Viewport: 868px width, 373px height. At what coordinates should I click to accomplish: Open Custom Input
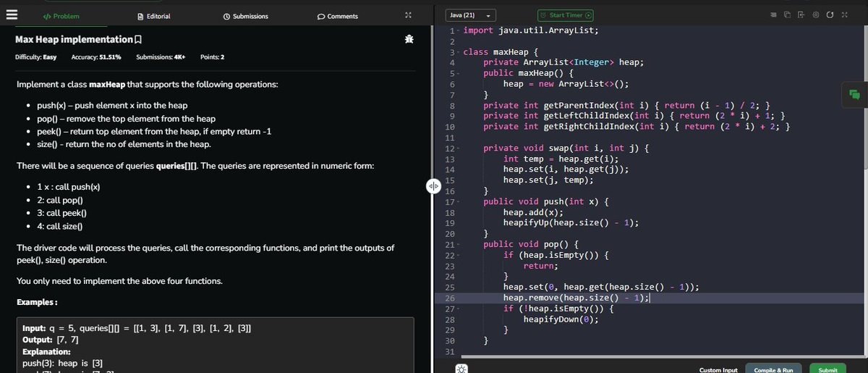pyautogui.click(x=718, y=369)
